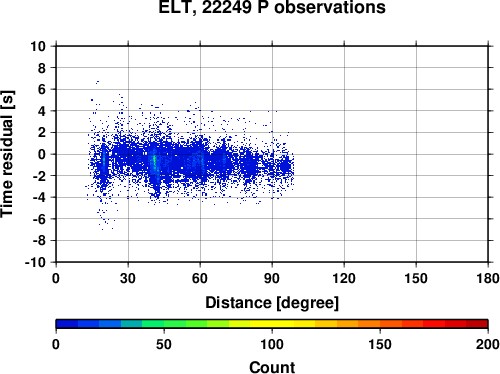The width and height of the screenshot is (500, 374).
Task: Select the y-axis tick label "-2"
Action: coord(39,176)
